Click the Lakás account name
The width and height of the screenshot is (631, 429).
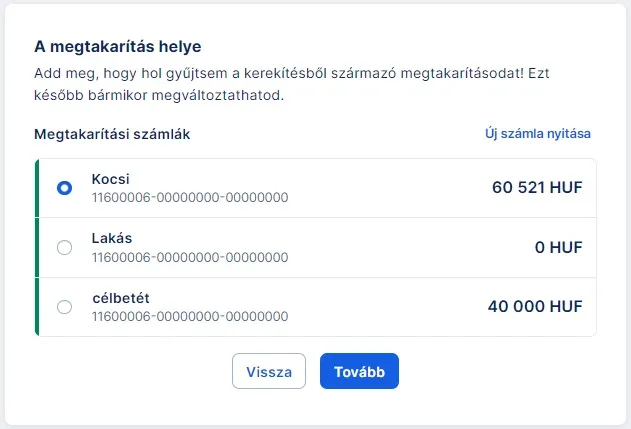[112, 239]
